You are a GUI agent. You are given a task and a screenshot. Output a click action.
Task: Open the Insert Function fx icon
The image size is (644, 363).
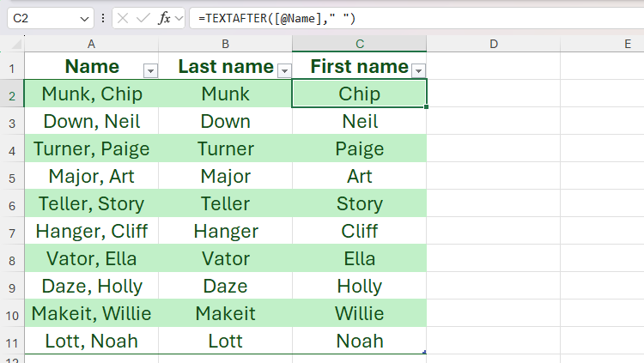[x=164, y=18]
